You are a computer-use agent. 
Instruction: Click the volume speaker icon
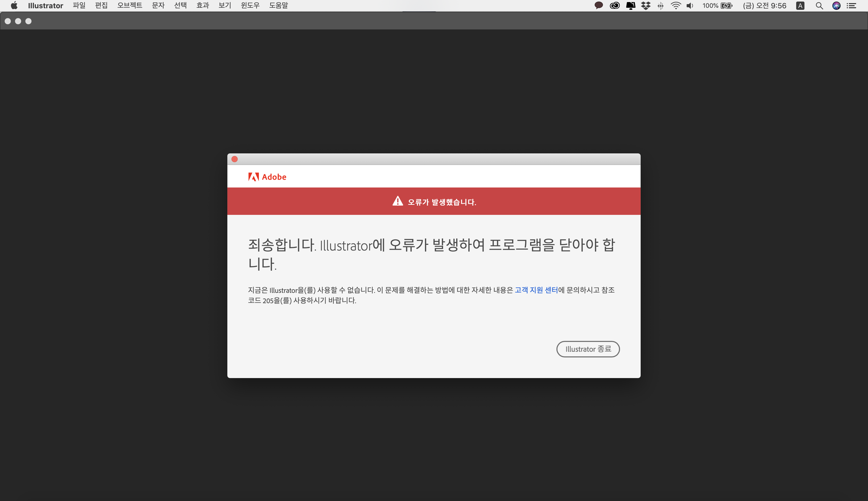[x=690, y=5]
